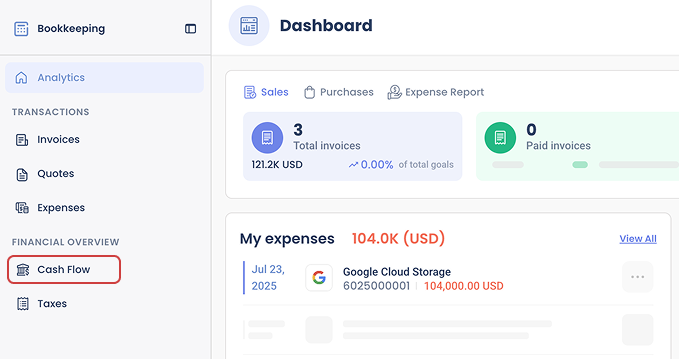Image resolution: width=679 pixels, height=360 pixels.
Task: Click the Cash Flow bank icon
Action: pos(23,270)
